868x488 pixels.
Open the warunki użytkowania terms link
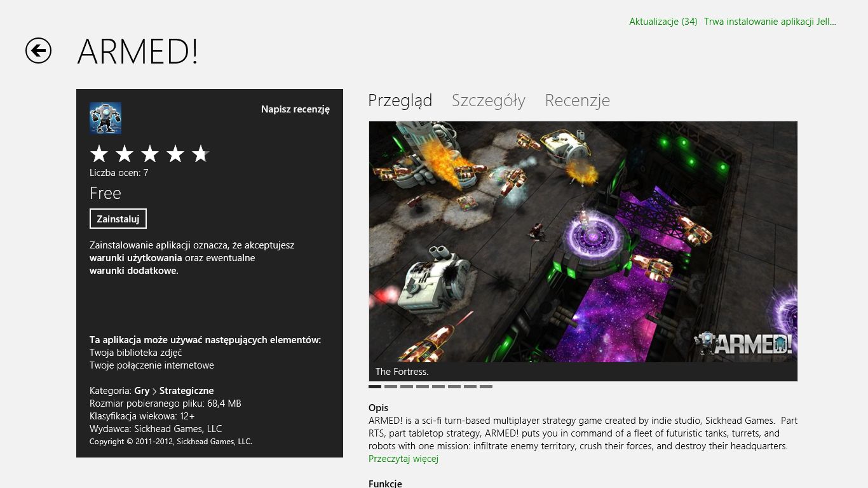[x=136, y=258]
